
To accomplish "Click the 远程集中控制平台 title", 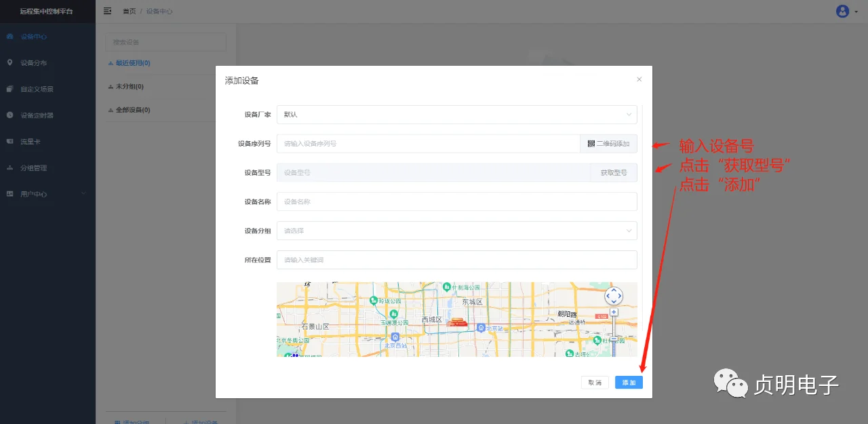I will pos(47,12).
